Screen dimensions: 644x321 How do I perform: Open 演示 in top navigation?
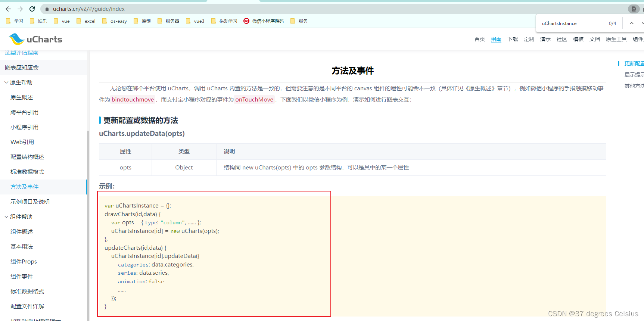pos(545,39)
